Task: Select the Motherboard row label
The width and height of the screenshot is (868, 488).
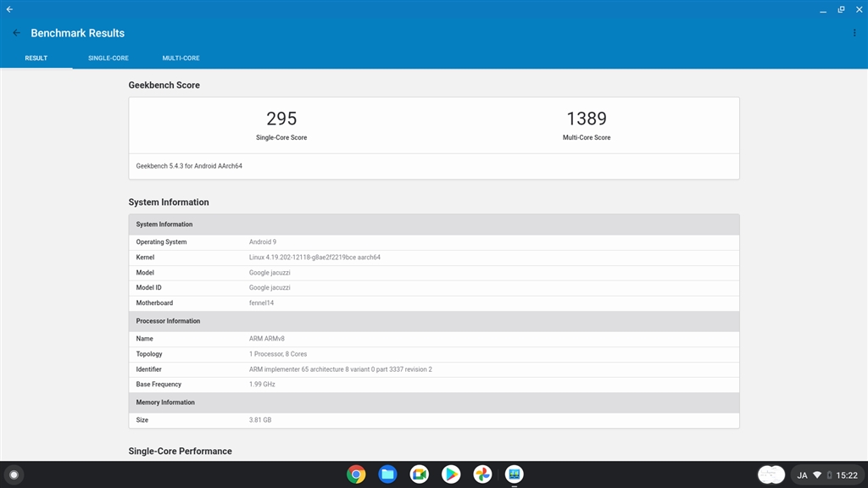Action: pyautogui.click(x=154, y=303)
